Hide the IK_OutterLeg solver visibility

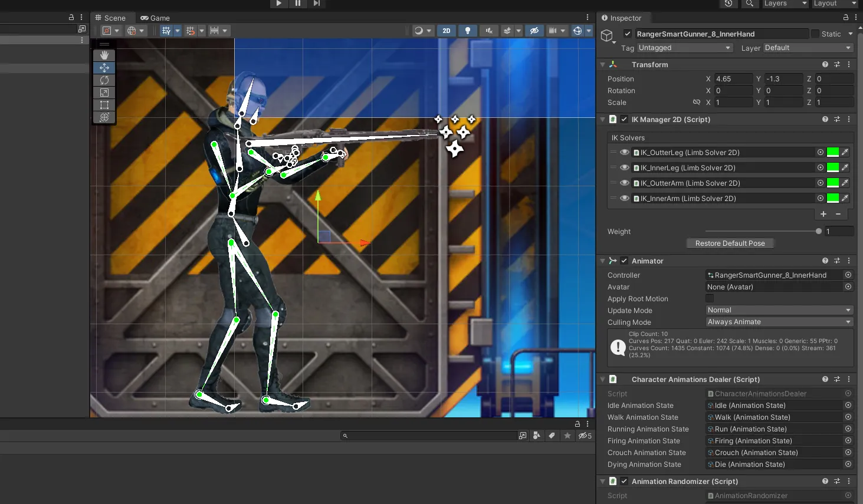click(x=624, y=153)
